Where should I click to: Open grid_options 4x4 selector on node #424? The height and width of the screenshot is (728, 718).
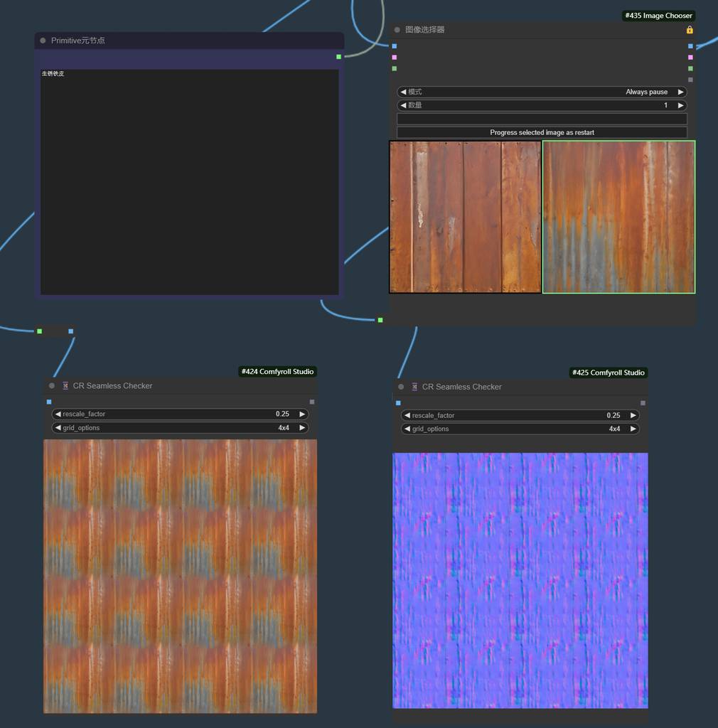point(180,428)
